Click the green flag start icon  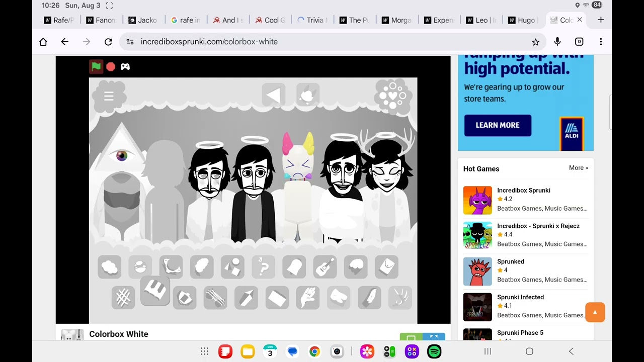point(96,66)
